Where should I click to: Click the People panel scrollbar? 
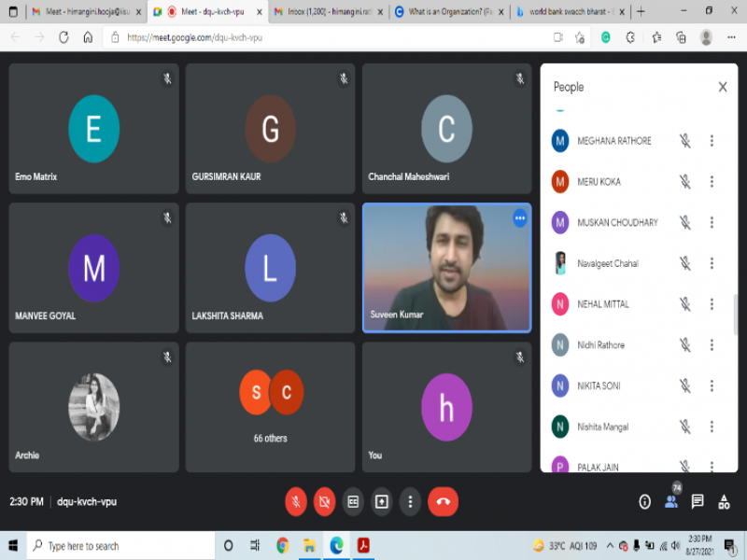tap(735, 314)
